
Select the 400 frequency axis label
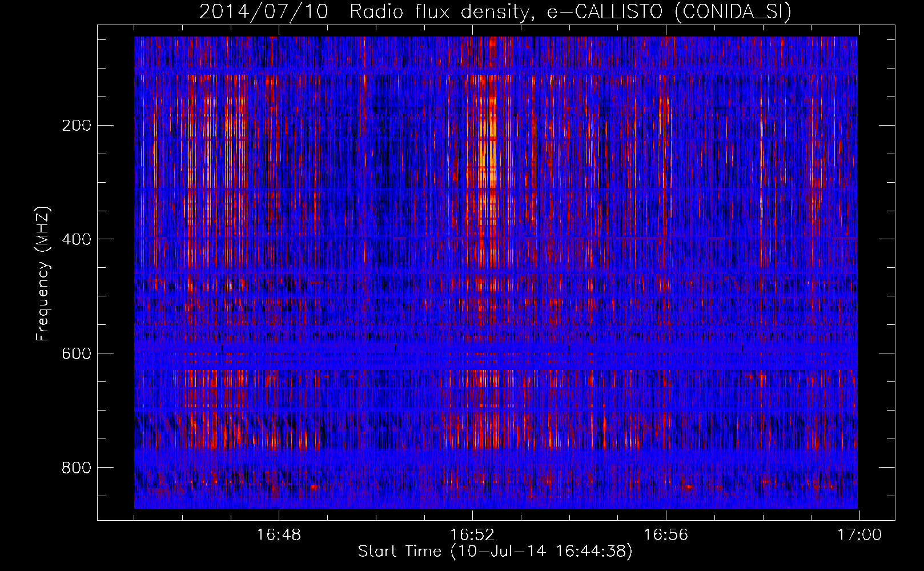point(76,239)
